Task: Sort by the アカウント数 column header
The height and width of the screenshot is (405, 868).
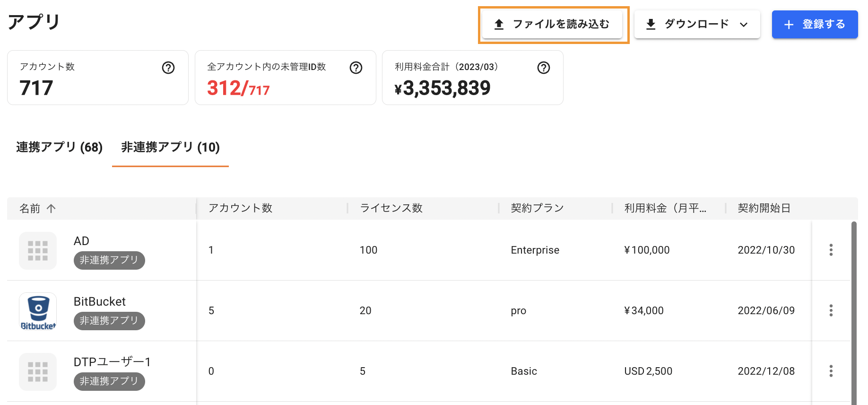Action: [x=241, y=209]
